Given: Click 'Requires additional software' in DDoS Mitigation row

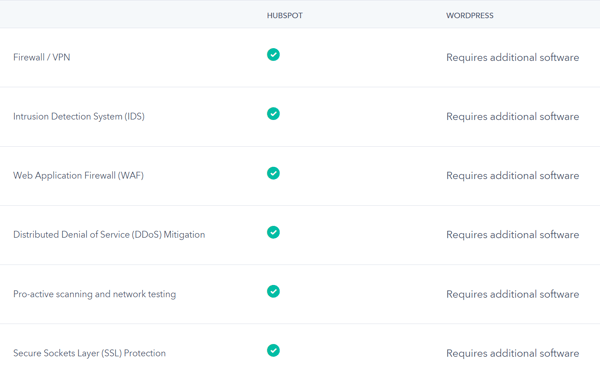Looking at the screenshot, I should (x=512, y=235).
